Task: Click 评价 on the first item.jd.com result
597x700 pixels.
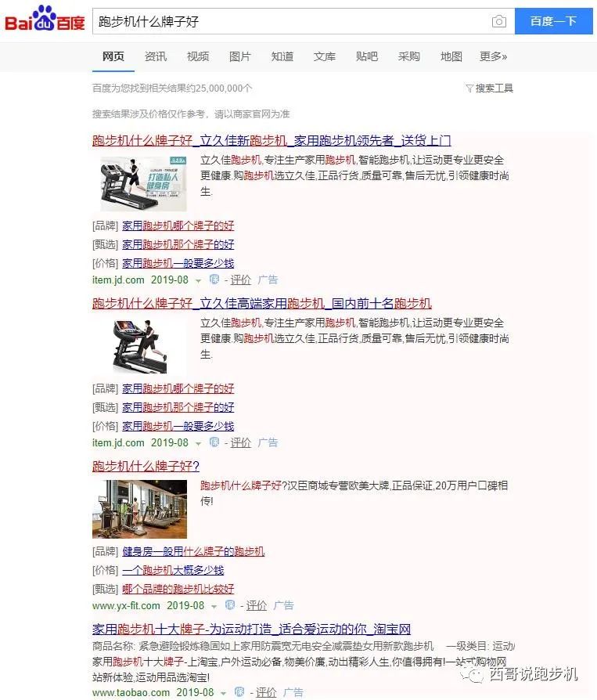Action: pyautogui.click(x=240, y=280)
